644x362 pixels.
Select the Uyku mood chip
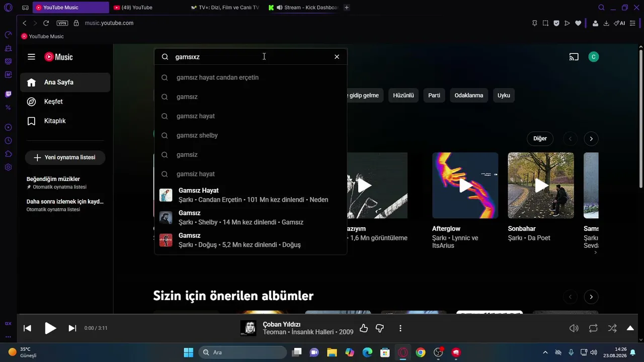504,96
